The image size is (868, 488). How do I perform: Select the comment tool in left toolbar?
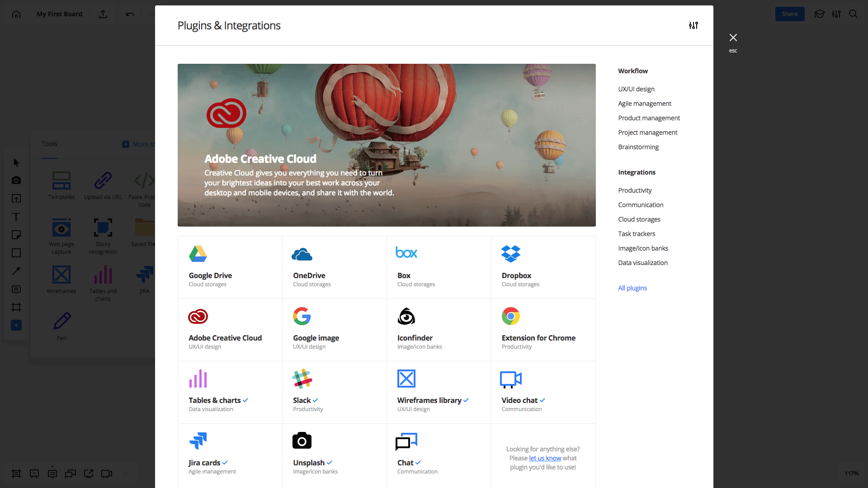(16, 289)
